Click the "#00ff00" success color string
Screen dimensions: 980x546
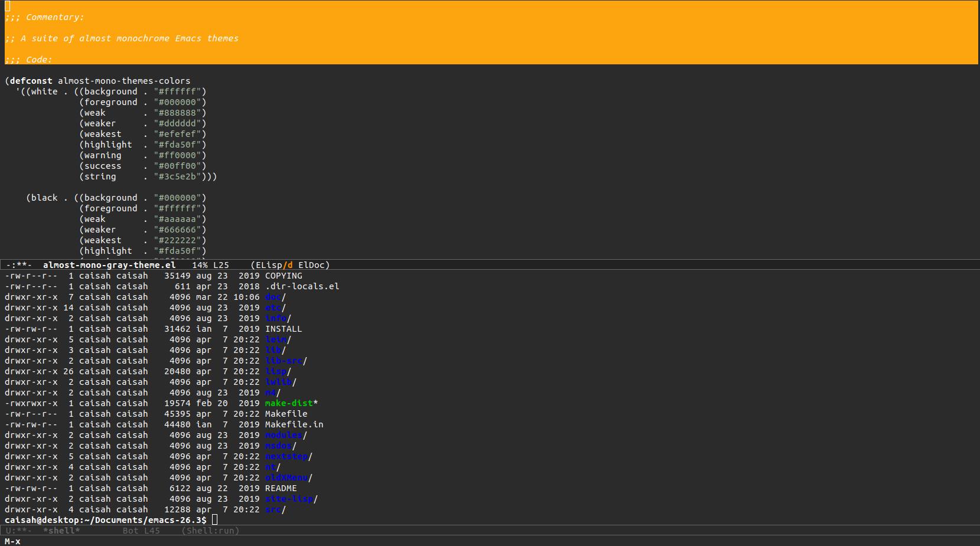pyautogui.click(x=178, y=166)
